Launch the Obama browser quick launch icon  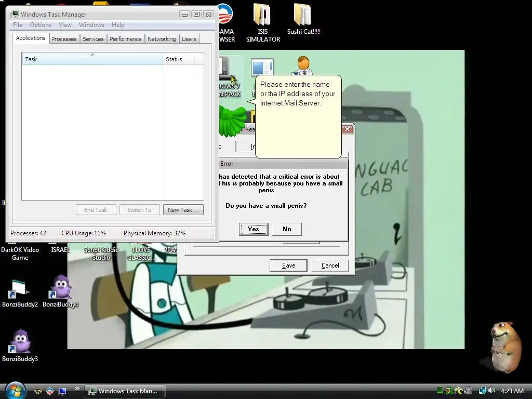click(50, 391)
